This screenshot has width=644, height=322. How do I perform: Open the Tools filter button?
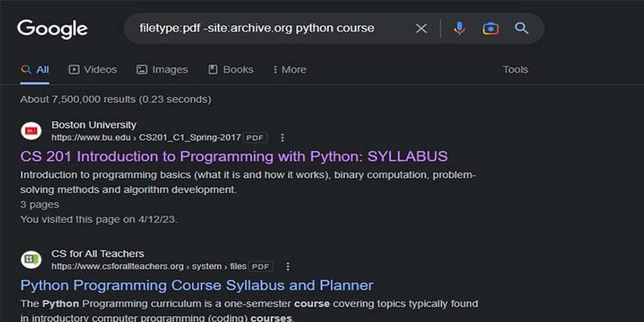515,70
